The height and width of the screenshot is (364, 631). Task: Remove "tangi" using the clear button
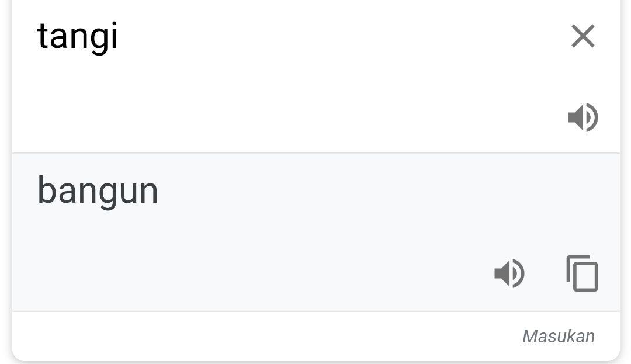click(583, 36)
